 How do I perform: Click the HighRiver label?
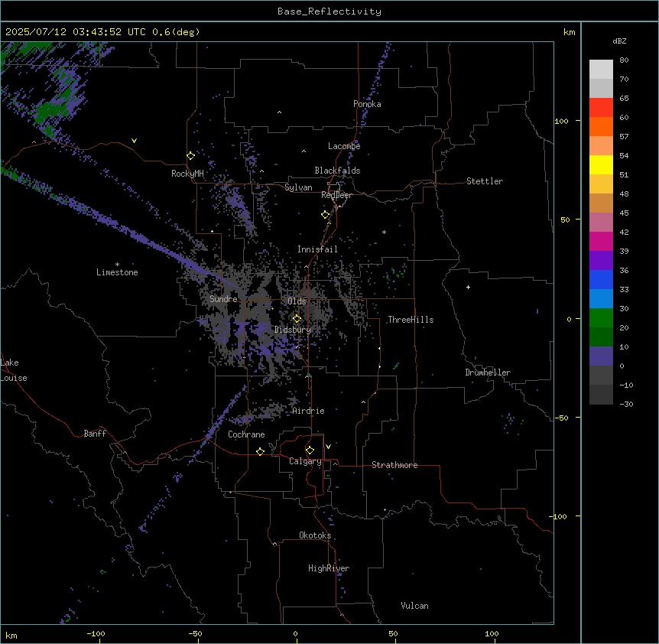(329, 568)
